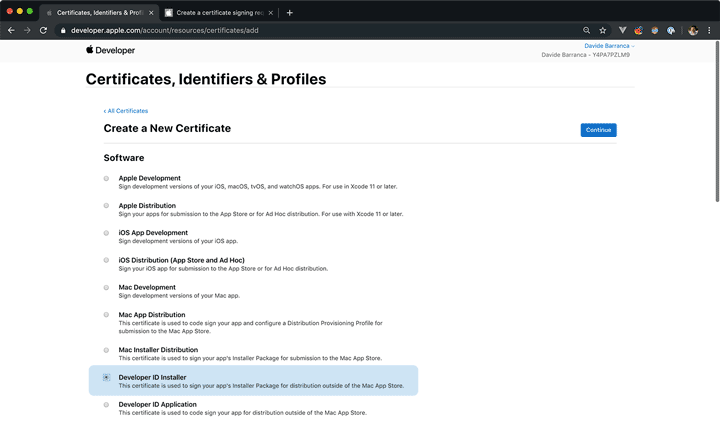This screenshot has width=720, height=426.
Task: Click the Continue button
Action: (x=598, y=130)
